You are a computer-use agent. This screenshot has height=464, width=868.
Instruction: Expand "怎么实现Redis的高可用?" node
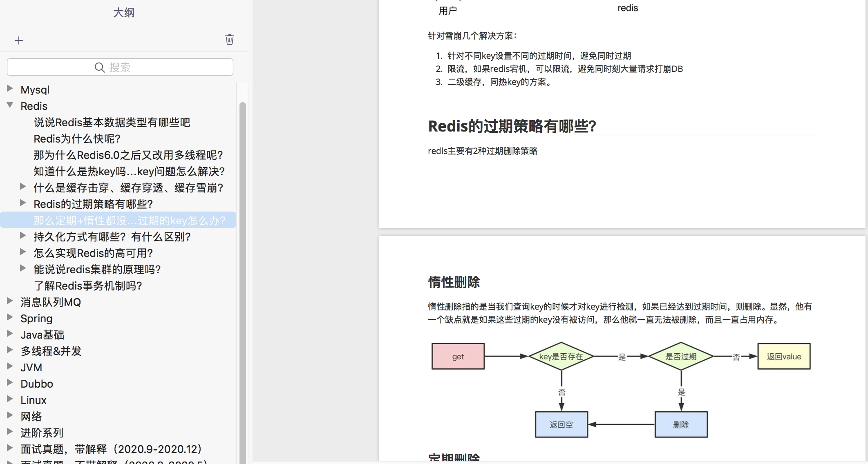pyautogui.click(x=23, y=252)
